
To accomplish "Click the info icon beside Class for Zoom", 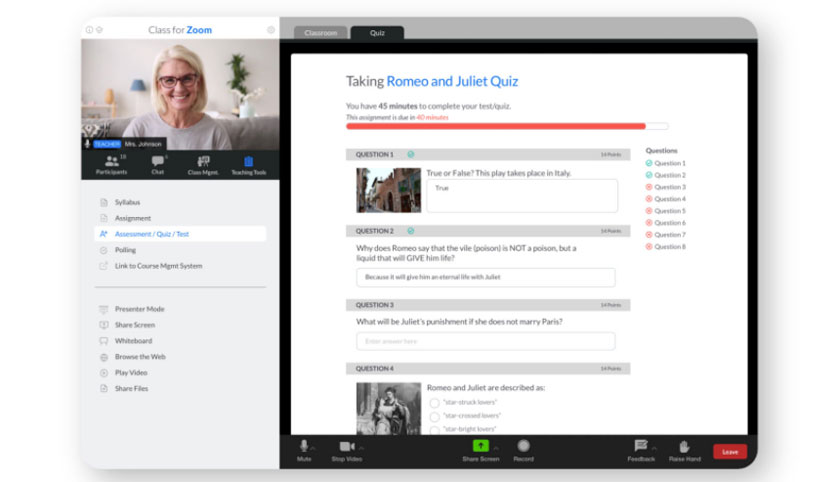I will [x=89, y=30].
